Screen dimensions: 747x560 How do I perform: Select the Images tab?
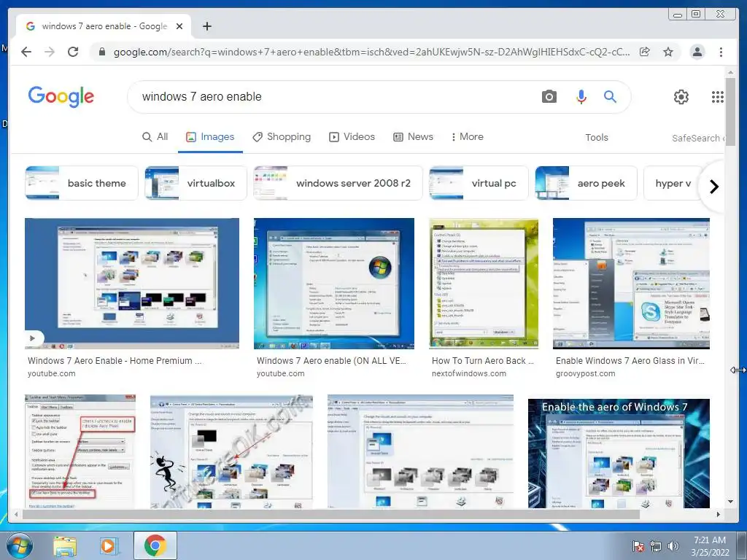tap(210, 136)
